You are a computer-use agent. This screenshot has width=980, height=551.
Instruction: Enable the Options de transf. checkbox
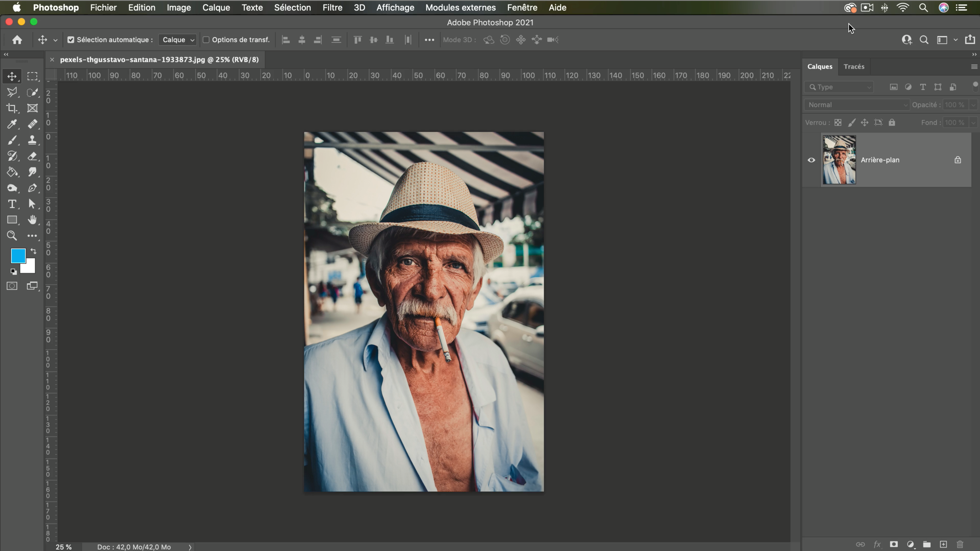(206, 39)
